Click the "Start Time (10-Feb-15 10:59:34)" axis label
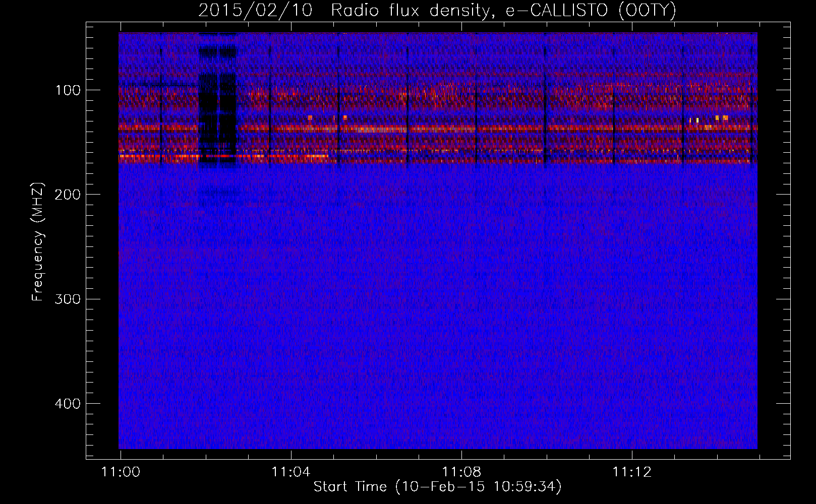Image resolution: width=816 pixels, height=504 pixels. click(x=438, y=487)
